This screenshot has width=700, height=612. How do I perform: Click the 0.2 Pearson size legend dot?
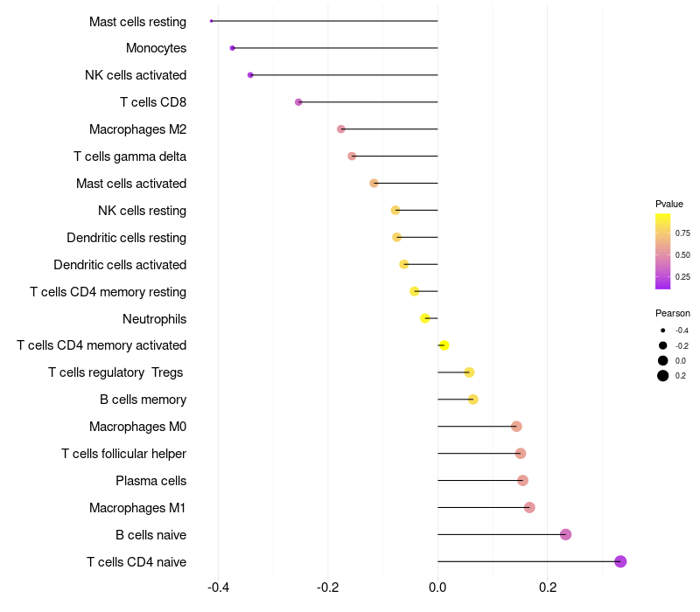pyautogui.click(x=663, y=376)
